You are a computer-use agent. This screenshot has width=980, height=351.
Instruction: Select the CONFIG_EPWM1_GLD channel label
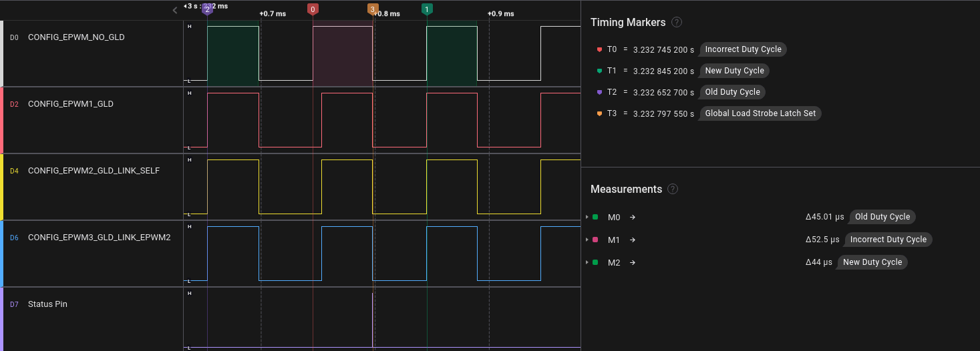coord(70,104)
